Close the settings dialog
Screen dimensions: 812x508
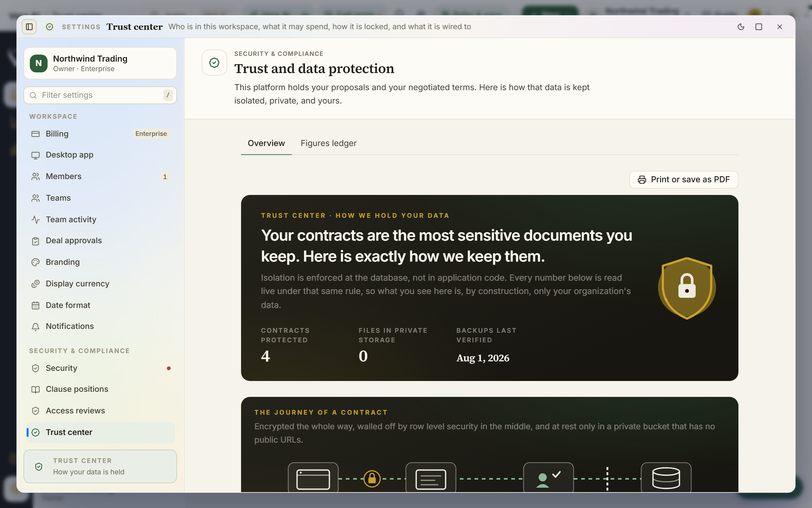779,27
